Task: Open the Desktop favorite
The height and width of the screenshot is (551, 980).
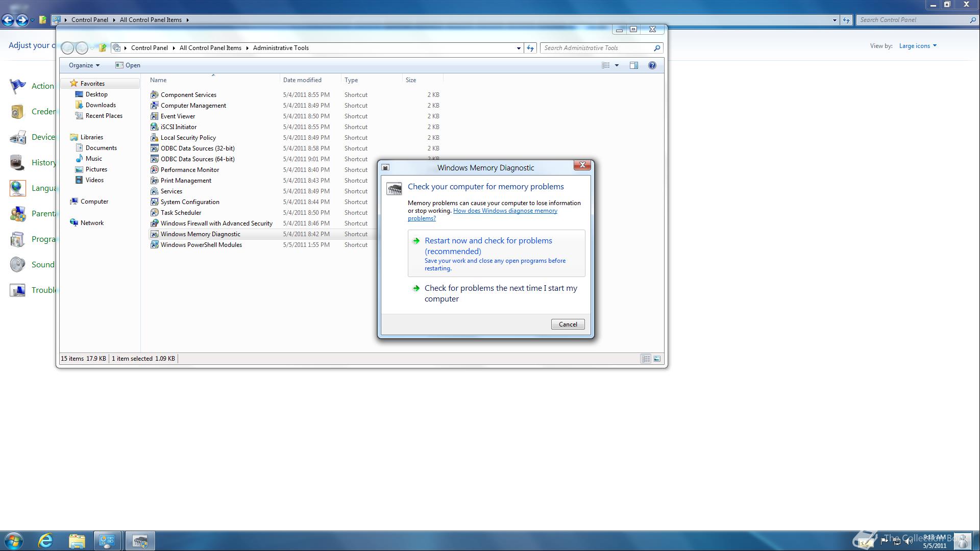Action: [x=96, y=94]
